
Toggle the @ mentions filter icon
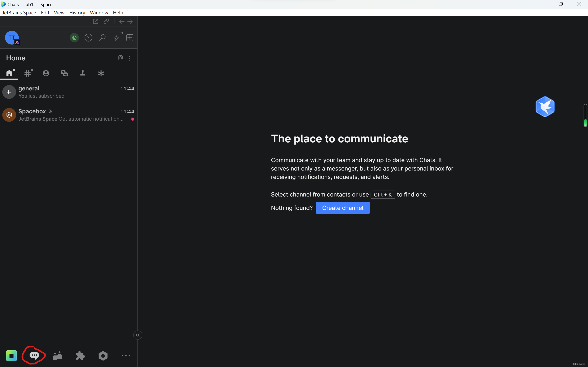121,58
